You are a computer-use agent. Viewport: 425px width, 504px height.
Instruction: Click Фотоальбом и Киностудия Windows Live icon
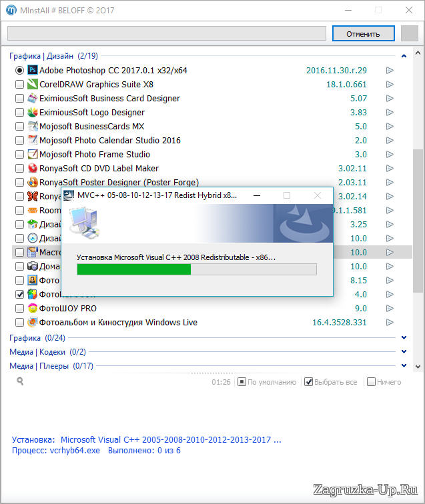pyautogui.click(x=33, y=322)
